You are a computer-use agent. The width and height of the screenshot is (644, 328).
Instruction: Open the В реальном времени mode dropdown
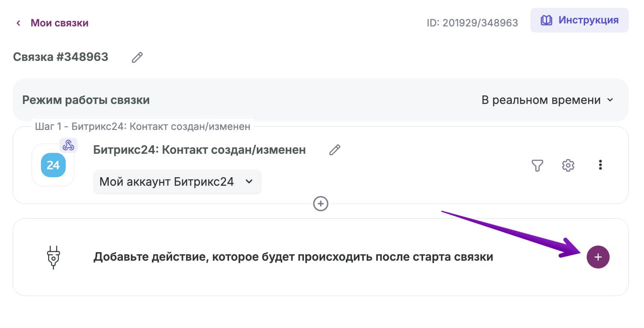pos(547,100)
